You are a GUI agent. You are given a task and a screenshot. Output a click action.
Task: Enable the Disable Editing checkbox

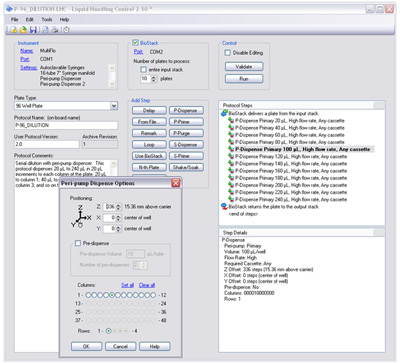click(x=228, y=53)
